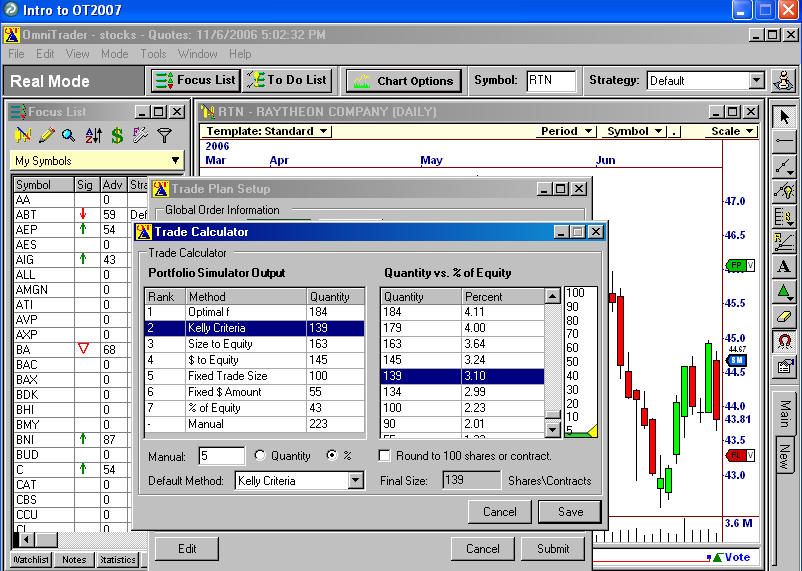802x571 pixels.
Task: Click the Quantity list scroll down arrow
Action: click(552, 430)
